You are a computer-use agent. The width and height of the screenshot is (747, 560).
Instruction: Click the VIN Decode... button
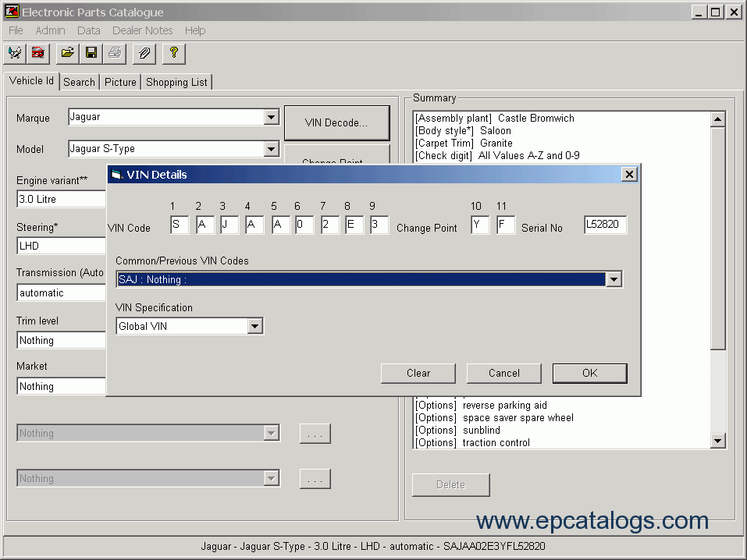tap(337, 123)
